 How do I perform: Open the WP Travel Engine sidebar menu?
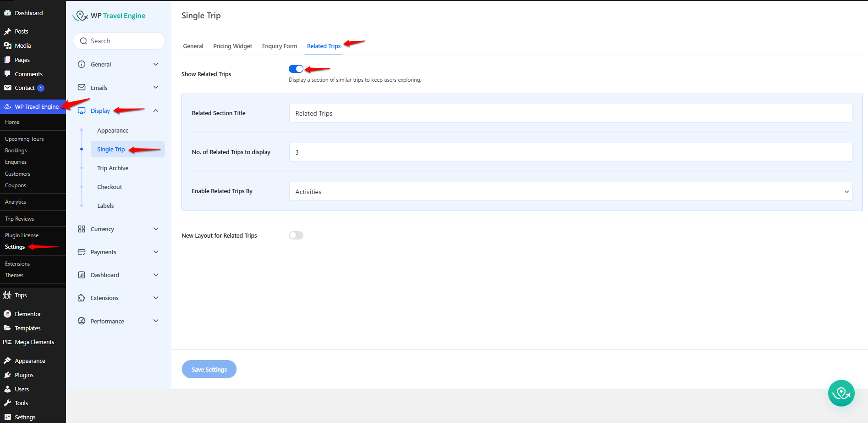click(32, 106)
